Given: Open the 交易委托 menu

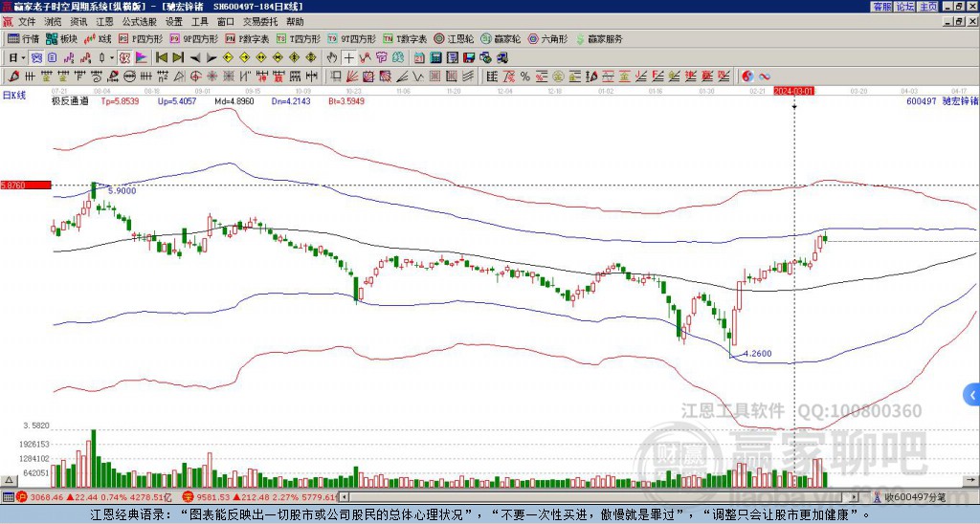Looking at the screenshot, I should (x=260, y=22).
